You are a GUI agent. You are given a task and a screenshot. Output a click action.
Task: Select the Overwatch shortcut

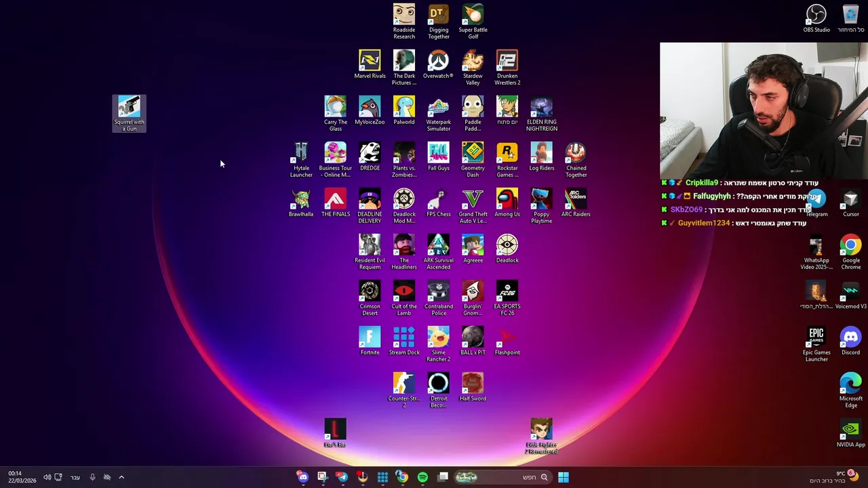(438, 64)
